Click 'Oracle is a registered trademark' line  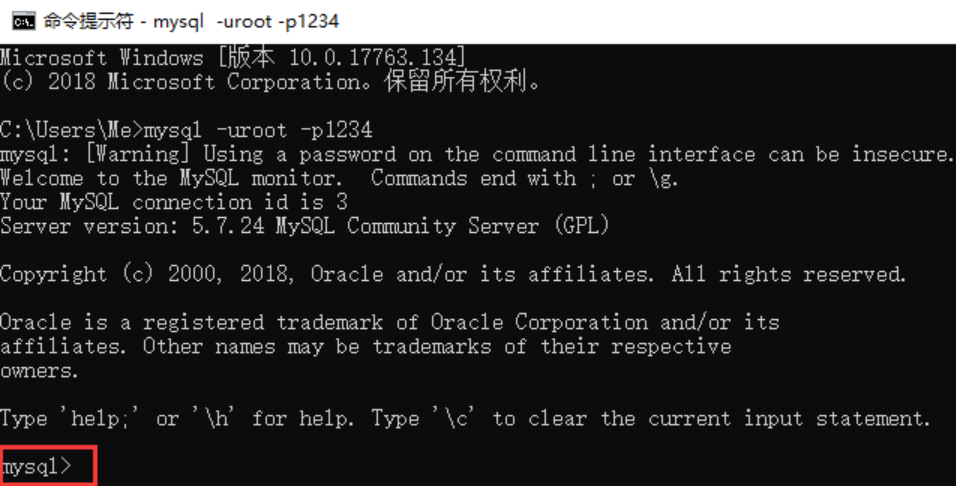pyautogui.click(x=390, y=322)
